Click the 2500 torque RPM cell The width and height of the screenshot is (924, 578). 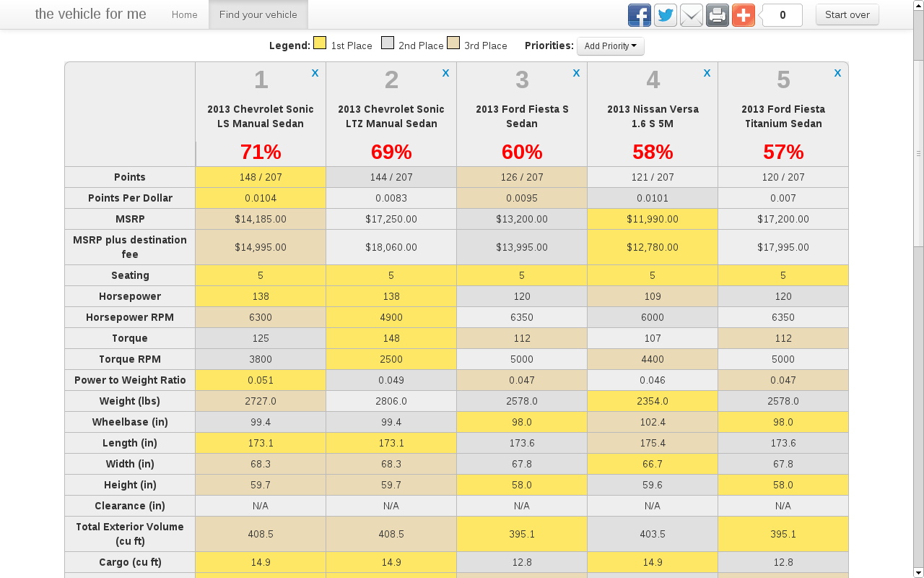pyautogui.click(x=391, y=359)
